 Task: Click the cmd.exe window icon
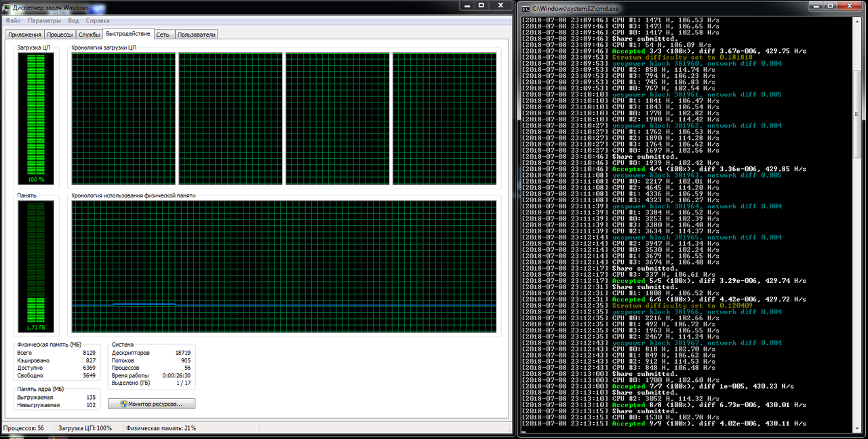coord(526,7)
